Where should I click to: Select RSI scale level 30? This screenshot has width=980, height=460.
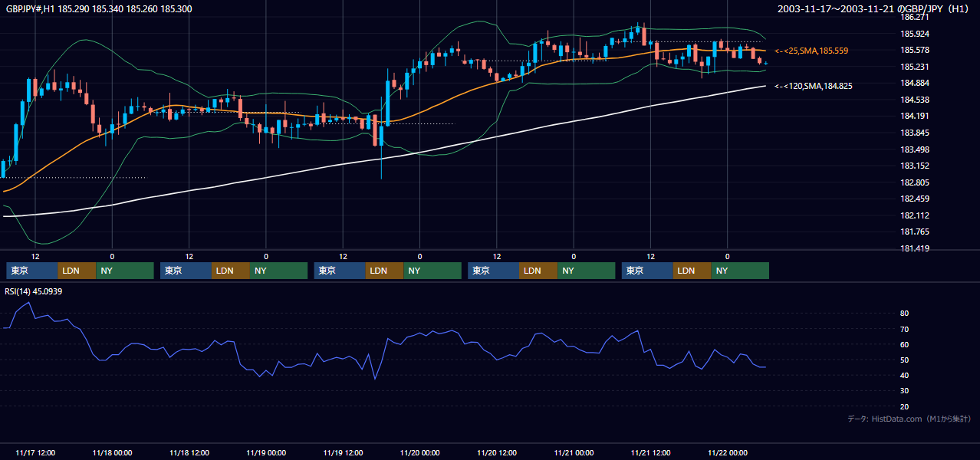pos(905,391)
